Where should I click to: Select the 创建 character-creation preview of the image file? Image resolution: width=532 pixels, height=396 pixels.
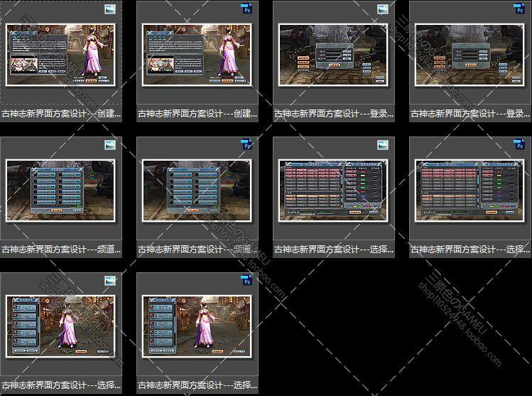coord(61,55)
